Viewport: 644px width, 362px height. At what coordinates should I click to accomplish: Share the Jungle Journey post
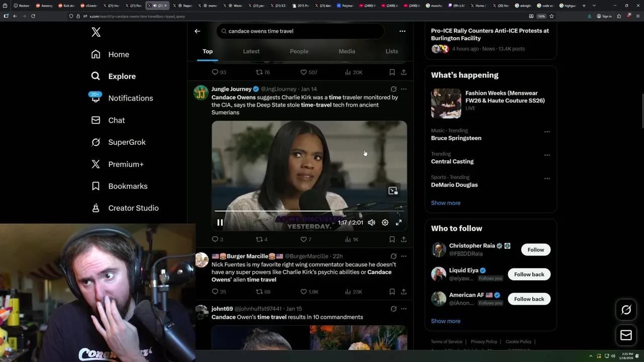coord(404,239)
